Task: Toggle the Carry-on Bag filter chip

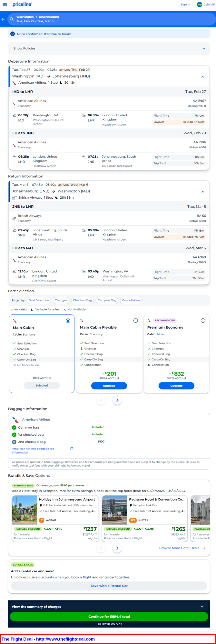Action: coord(107,300)
